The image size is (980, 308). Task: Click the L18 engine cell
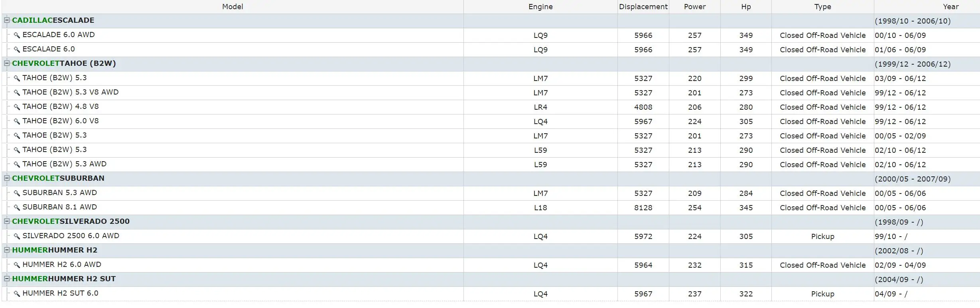(540, 208)
